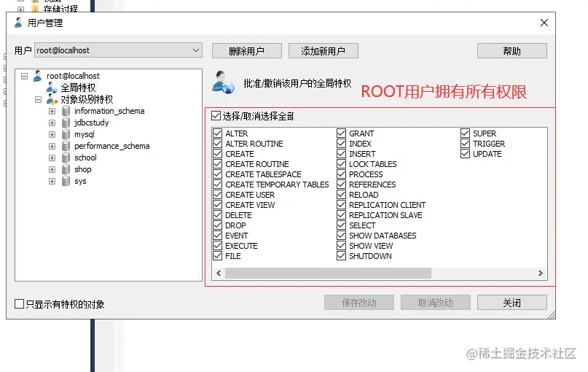The image size is (588, 372).
Task: Click the jdbcstudy database icon
Action: (x=66, y=123)
